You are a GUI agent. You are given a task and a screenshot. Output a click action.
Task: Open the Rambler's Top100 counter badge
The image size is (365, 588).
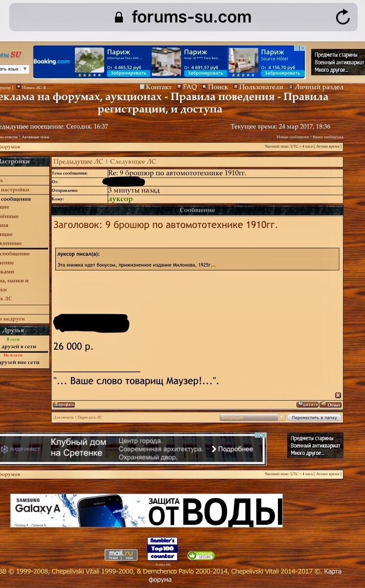162,549
